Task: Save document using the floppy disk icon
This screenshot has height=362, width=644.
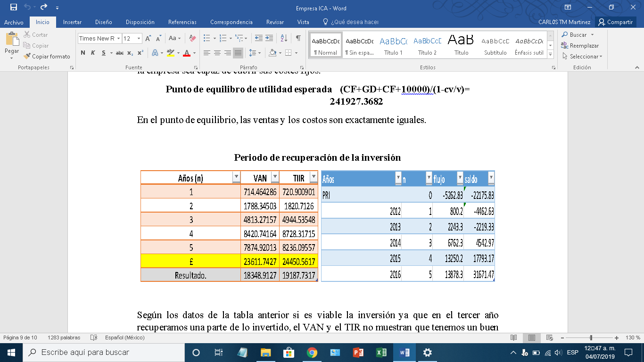Action: [x=14, y=8]
